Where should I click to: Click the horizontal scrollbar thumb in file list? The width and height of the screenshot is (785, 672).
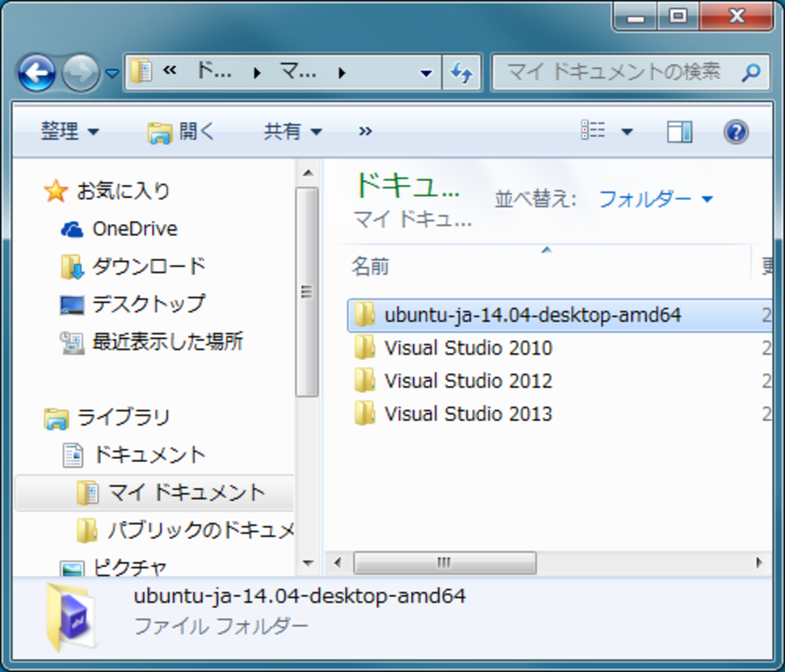tap(444, 563)
